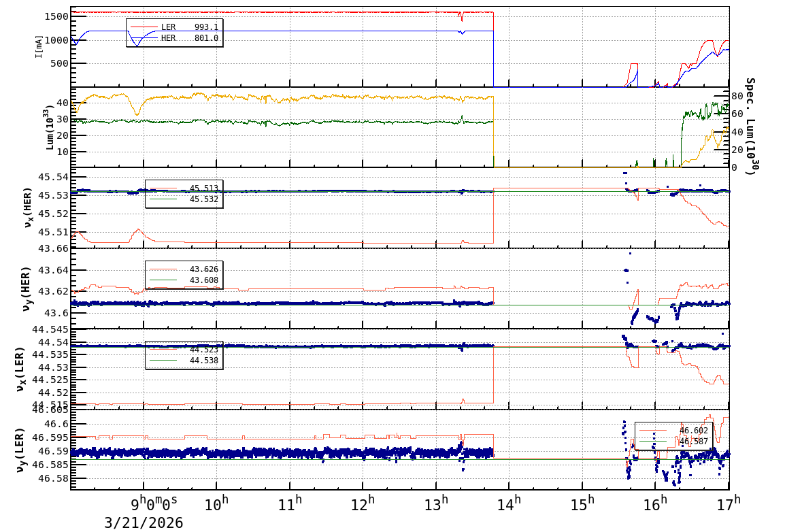The width and height of the screenshot is (785, 532).
Task: Click the 43.626 legend value in νy(HER) plot
Action: pyautogui.click(x=204, y=269)
